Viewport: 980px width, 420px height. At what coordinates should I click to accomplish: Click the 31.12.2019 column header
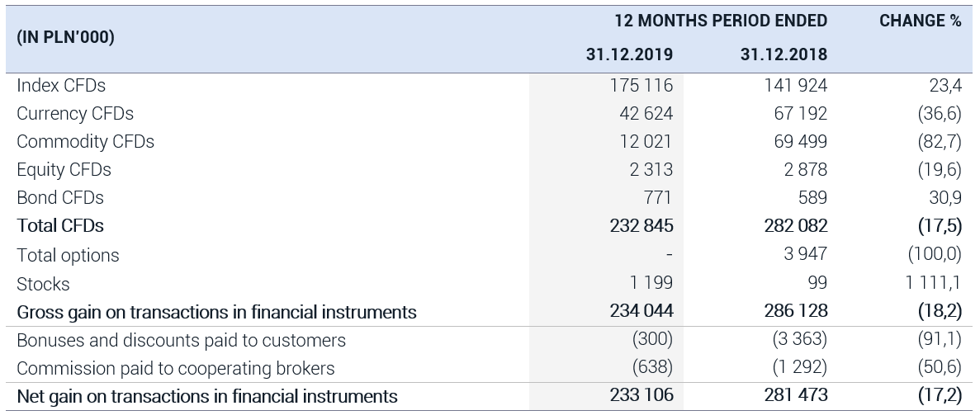tap(629, 54)
